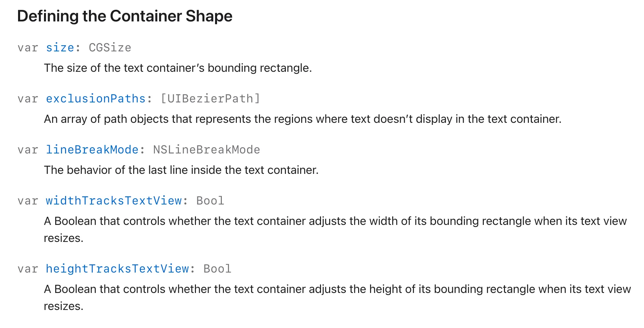Open the exclusionPaths property link
644x328 pixels.
click(x=96, y=99)
